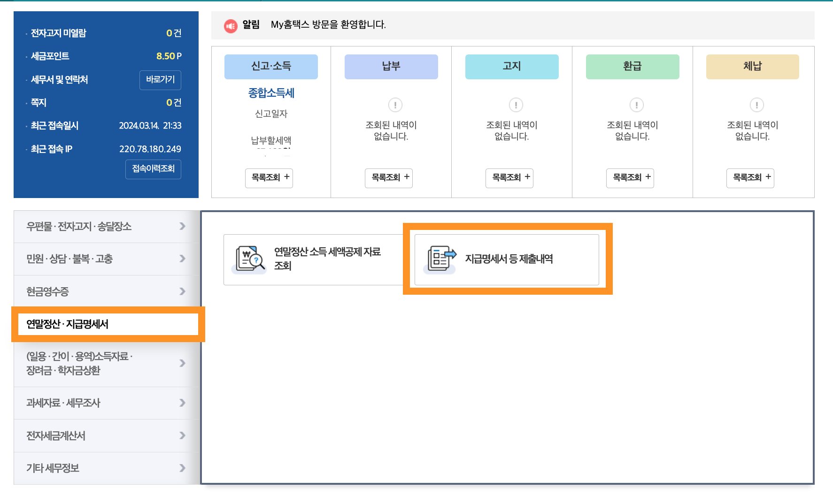Click 목록조회 + under 환급
Screen dimensions: 833x504
(630, 178)
